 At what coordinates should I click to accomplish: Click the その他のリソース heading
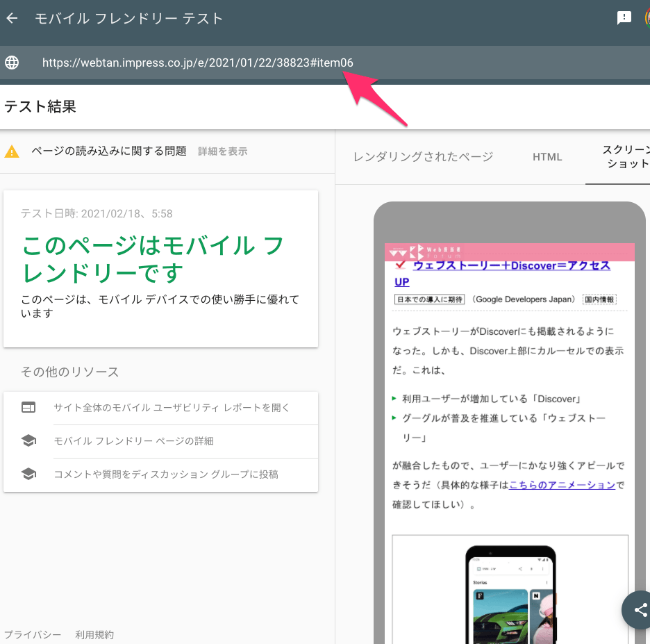[x=69, y=372]
